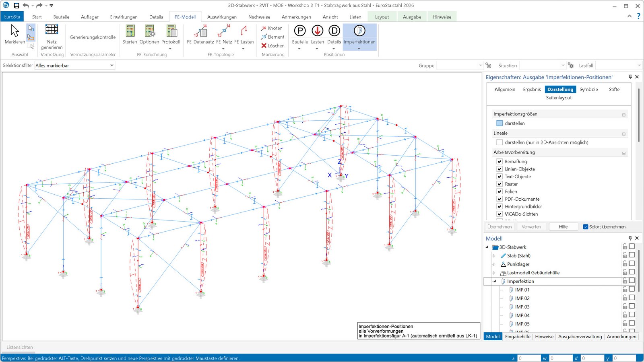Open the Gruppe dropdown
The width and height of the screenshot is (644, 362).
[x=480, y=66]
